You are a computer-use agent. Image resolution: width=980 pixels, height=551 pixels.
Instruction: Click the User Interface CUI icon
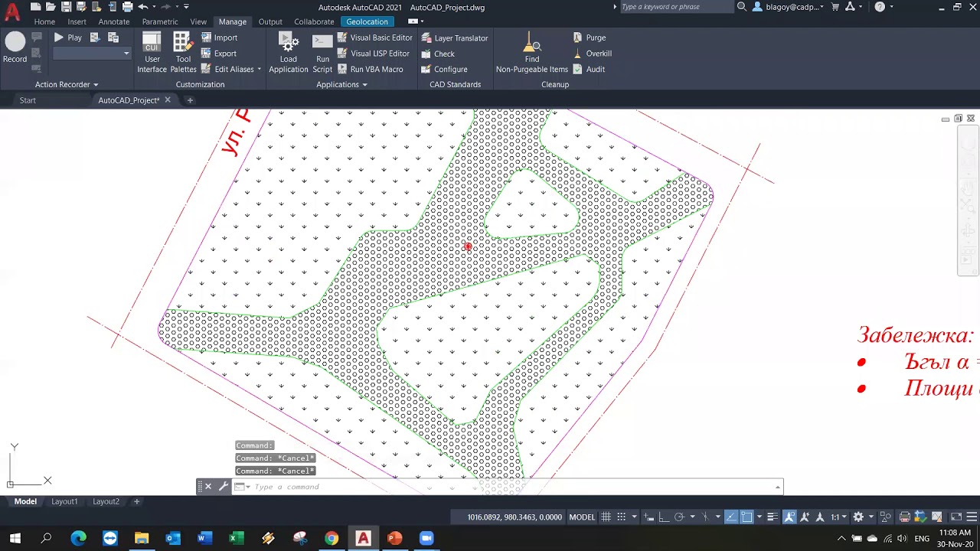click(152, 41)
